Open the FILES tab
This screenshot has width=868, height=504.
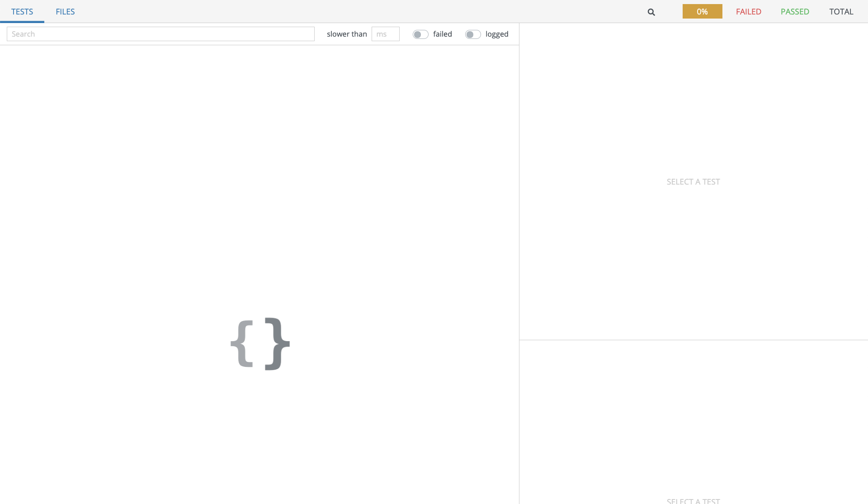point(65,12)
